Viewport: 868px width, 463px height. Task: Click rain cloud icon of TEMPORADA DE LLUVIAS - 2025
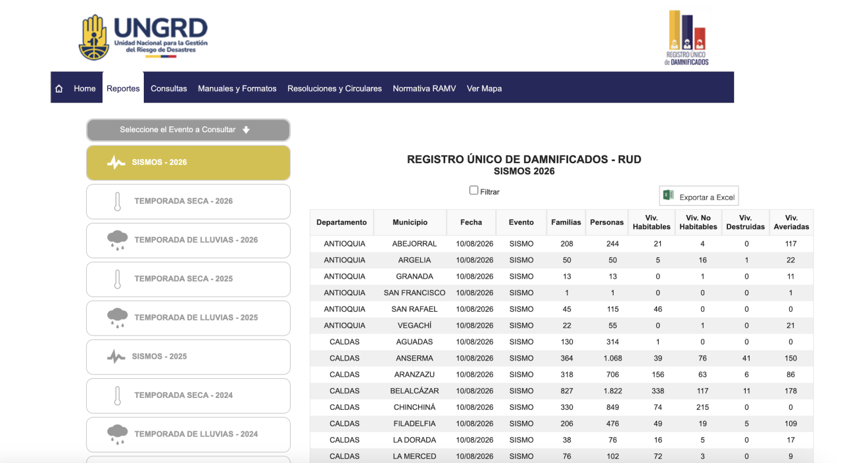[117, 318]
